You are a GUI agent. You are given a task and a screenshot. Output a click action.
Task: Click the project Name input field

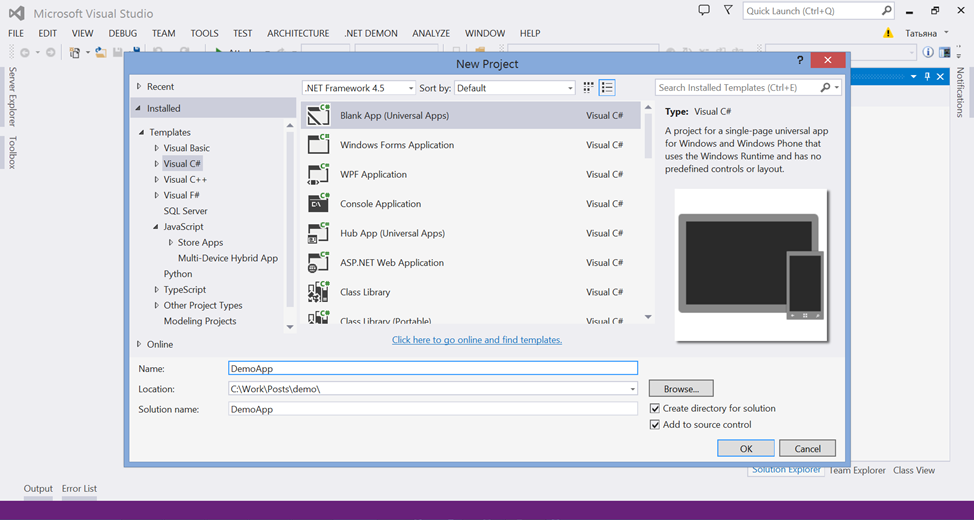433,368
